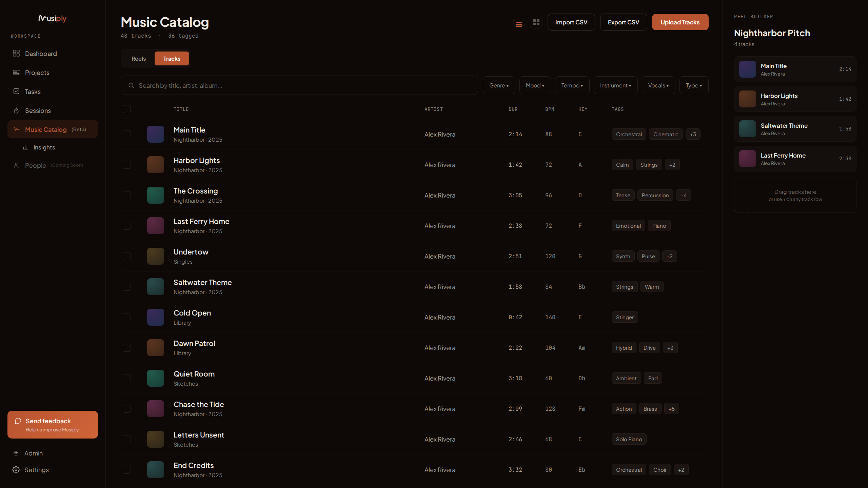Screen dimensions: 868x488
Task: Click the Quiet Room track artwork
Action: coord(156,378)
